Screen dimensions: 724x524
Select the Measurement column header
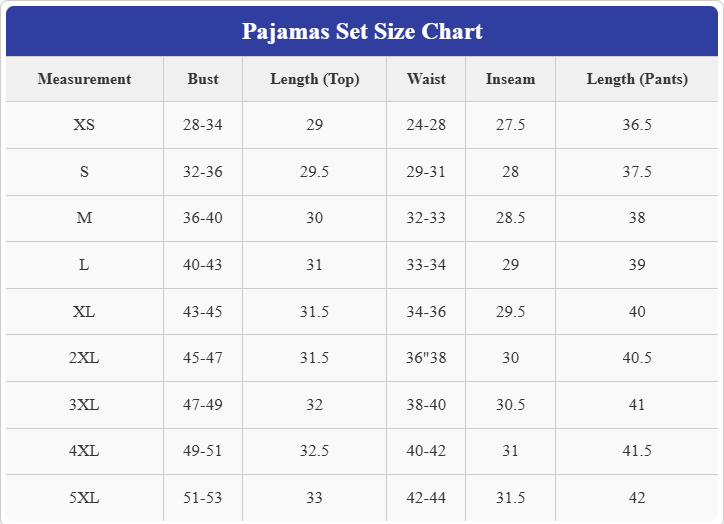(84, 79)
